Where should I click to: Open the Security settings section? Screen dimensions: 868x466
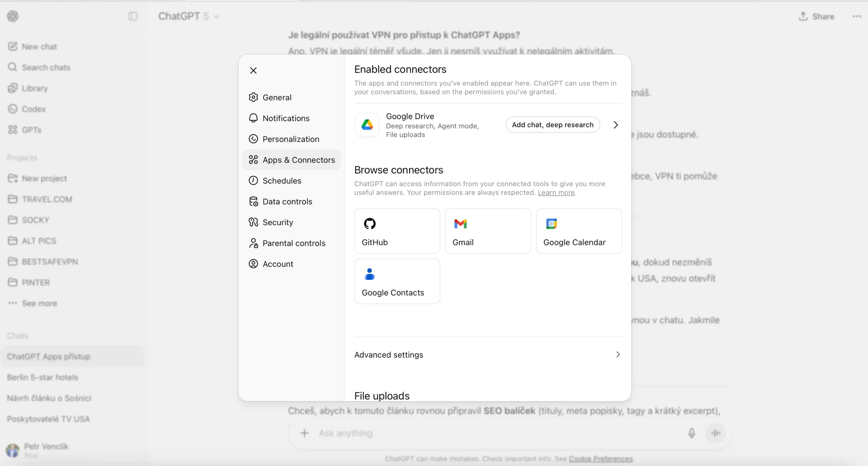click(277, 222)
